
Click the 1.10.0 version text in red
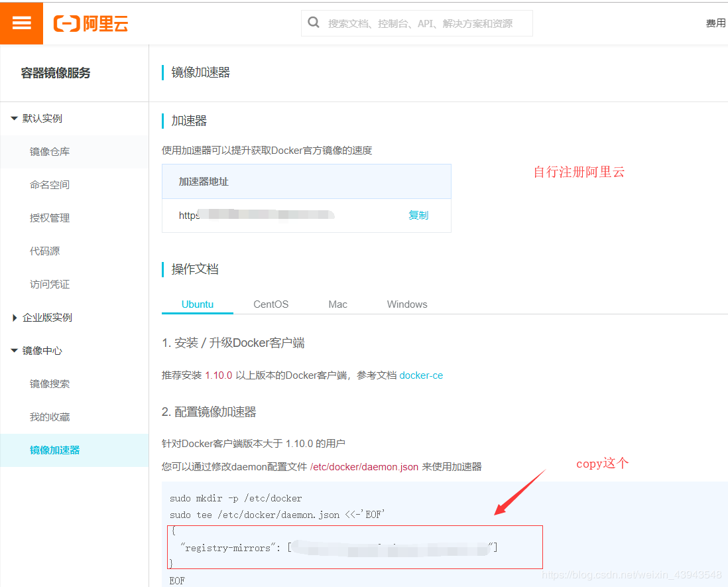coord(219,375)
